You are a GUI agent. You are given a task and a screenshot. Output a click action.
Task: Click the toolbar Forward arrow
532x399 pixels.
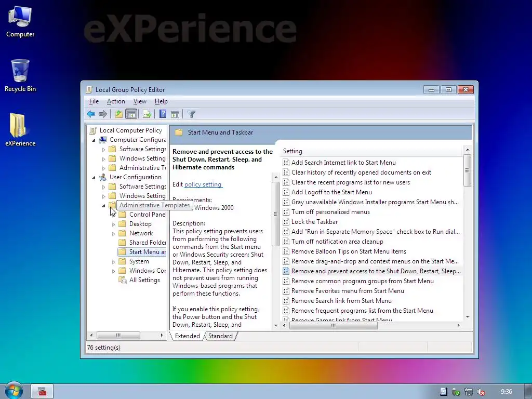102,114
